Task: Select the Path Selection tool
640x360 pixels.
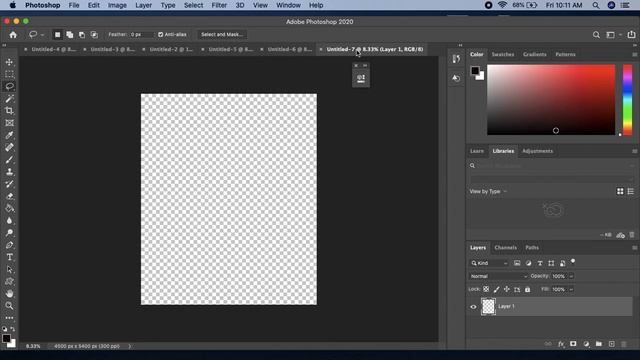Action: 9,269
